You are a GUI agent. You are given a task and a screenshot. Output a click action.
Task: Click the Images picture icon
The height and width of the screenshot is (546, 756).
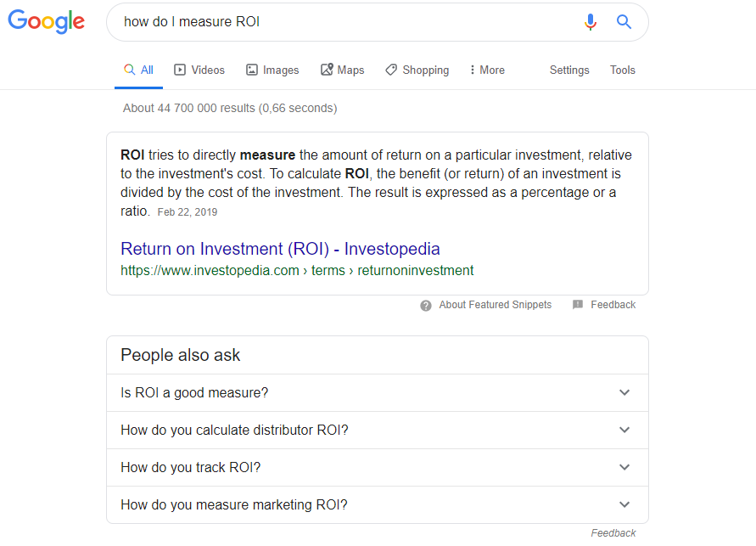click(x=252, y=70)
